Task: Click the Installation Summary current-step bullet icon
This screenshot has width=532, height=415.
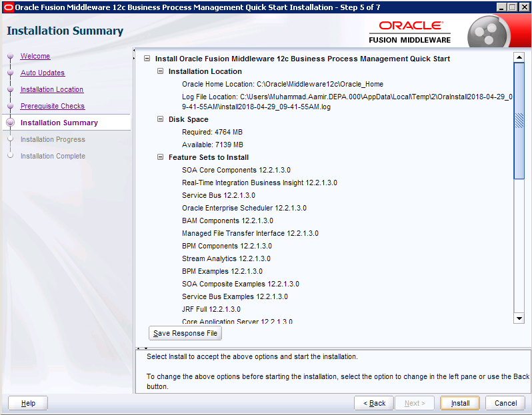Action: [x=11, y=123]
